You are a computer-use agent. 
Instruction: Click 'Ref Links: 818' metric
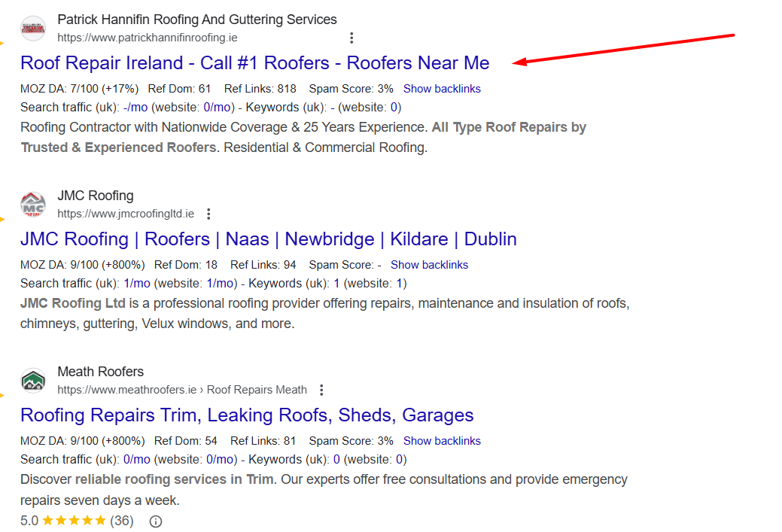click(x=260, y=89)
